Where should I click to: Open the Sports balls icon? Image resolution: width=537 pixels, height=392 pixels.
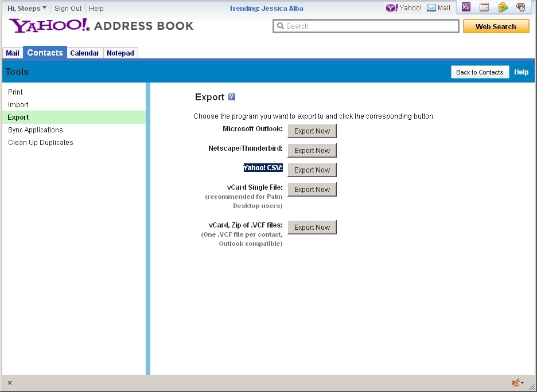(x=520, y=7)
